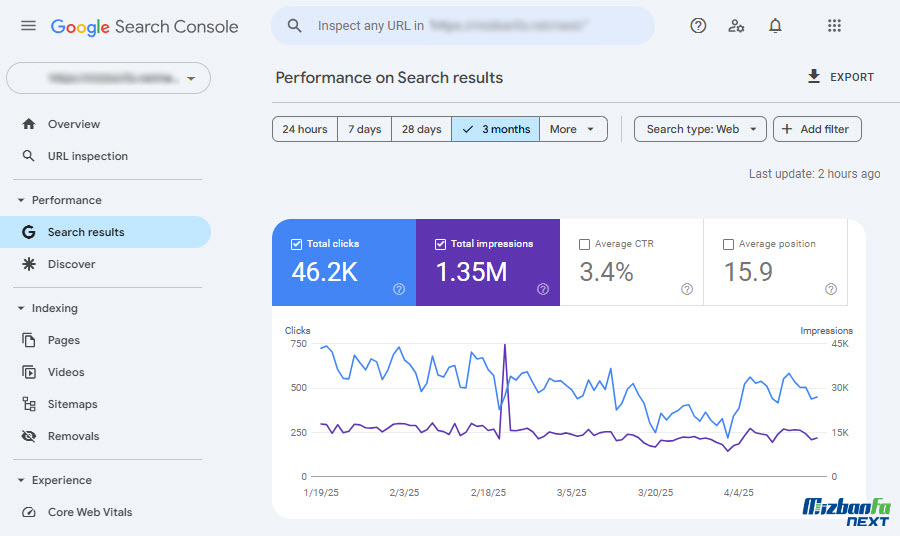Click the Inspect any URL field
The height and width of the screenshot is (536, 900).
[463, 26]
